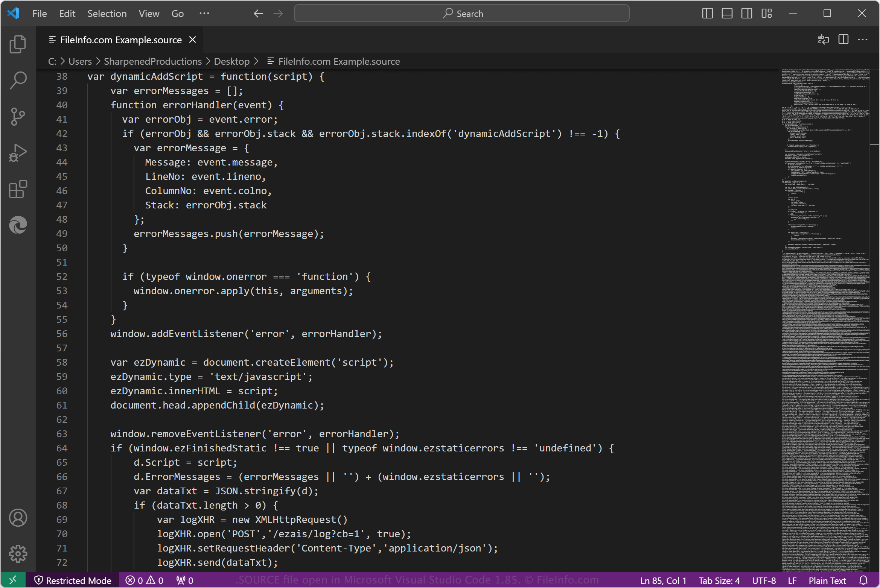Open the Search view
The height and width of the screenshot is (588, 880).
[17, 80]
